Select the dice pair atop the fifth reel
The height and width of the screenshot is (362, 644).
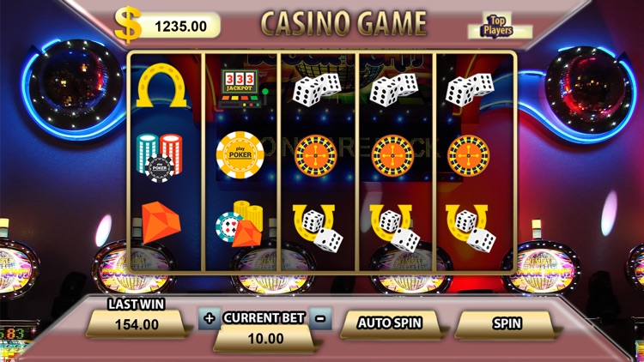pyautogui.click(x=470, y=90)
